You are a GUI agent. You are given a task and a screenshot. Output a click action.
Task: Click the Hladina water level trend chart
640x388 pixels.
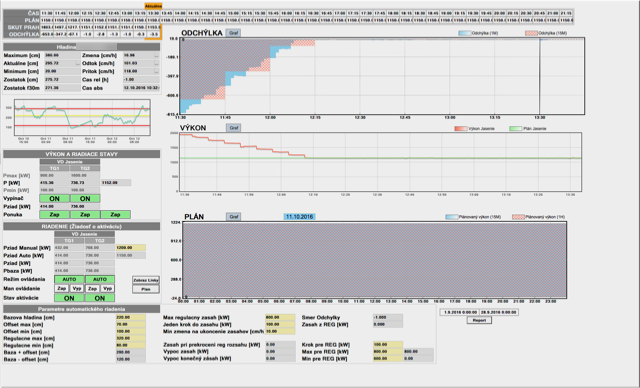click(x=82, y=118)
